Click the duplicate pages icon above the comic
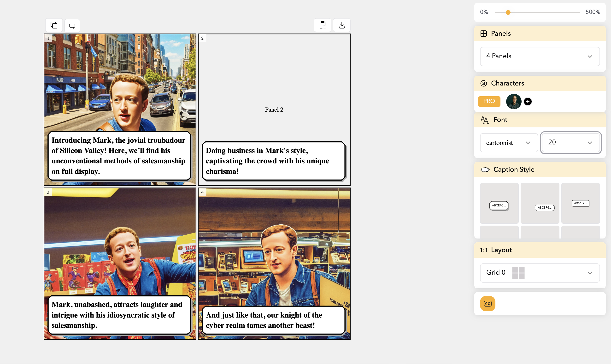The width and height of the screenshot is (611, 364). [54, 25]
